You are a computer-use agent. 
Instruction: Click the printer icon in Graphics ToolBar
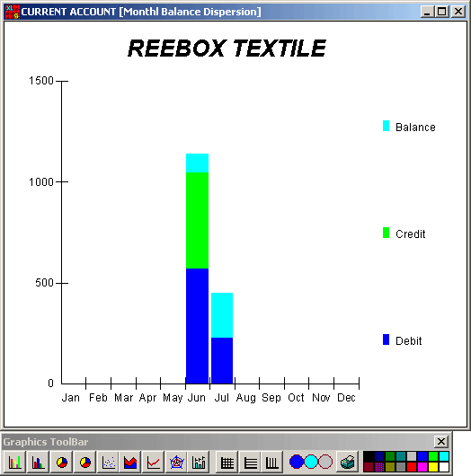[347, 463]
